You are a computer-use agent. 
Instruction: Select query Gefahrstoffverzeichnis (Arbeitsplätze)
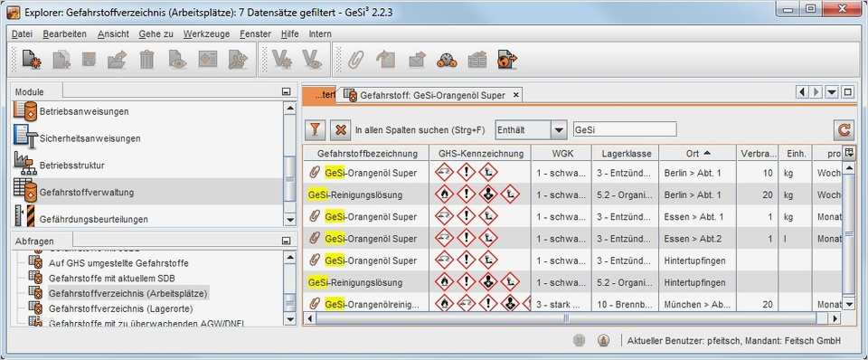coord(128,293)
